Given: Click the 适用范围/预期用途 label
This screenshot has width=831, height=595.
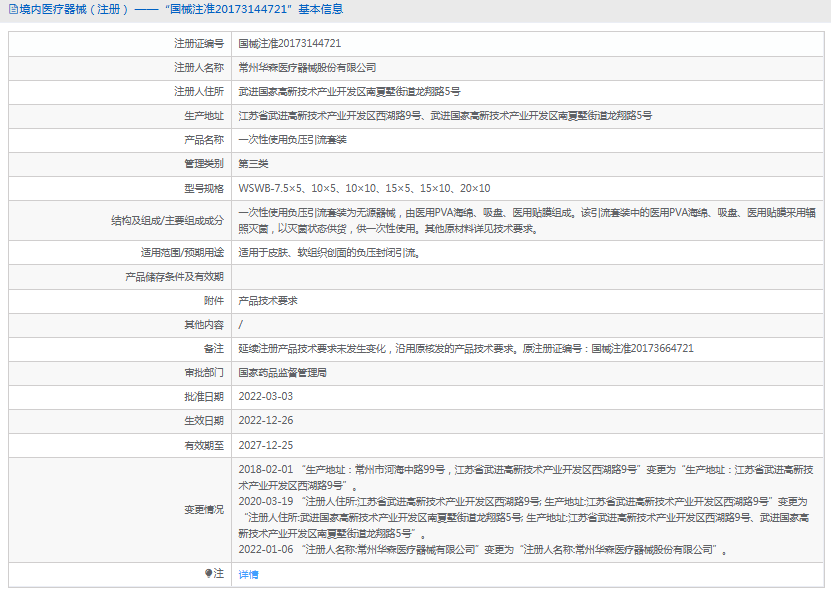Looking at the screenshot, I should (182, 253).
